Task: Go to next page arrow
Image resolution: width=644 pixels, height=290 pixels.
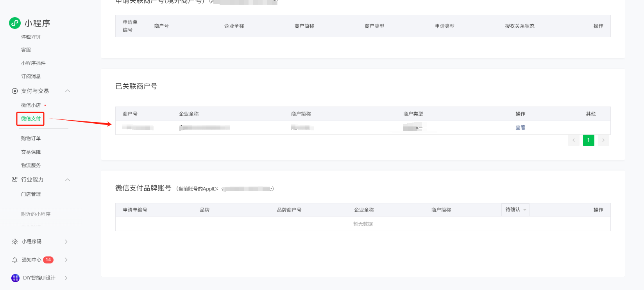Action: click(603, 140)
